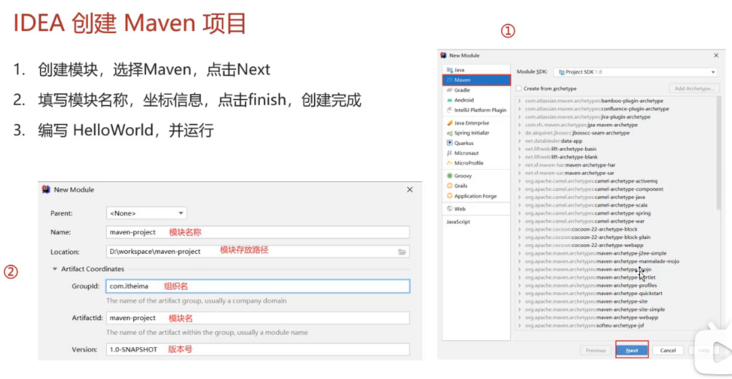Choose the Gradle module type icon
The height and width of the screenshot is (379, 732).
click(450, 90)
